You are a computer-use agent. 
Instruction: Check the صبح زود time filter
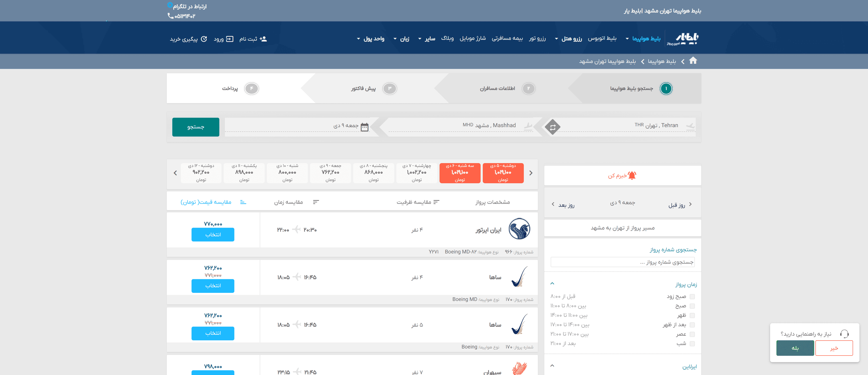point(692,296)
